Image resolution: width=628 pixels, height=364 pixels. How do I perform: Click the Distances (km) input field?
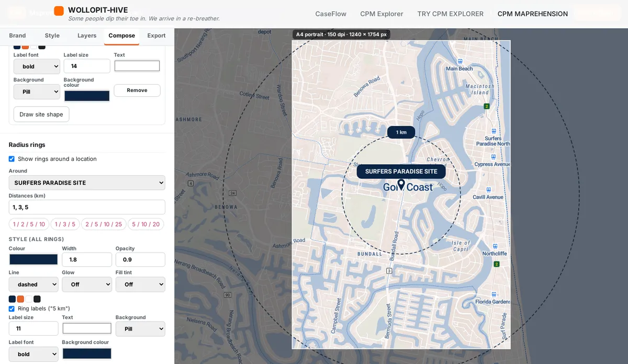tap(87, 207)
